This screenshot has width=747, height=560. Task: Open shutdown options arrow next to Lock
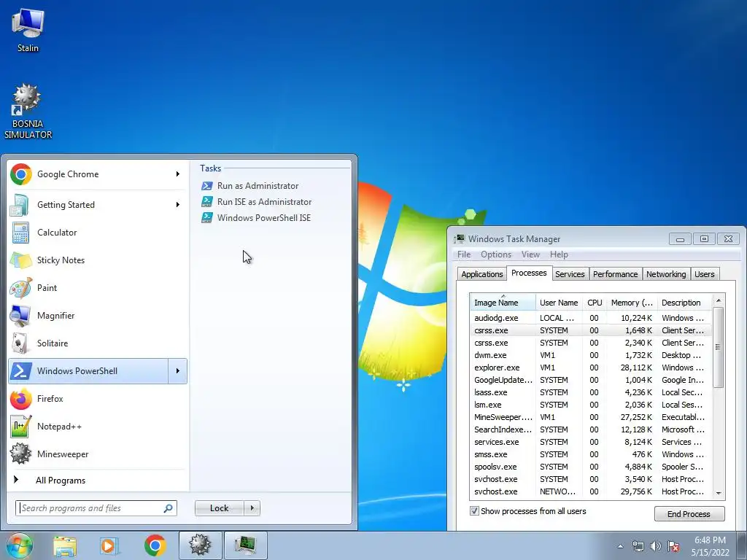[252, 508]
